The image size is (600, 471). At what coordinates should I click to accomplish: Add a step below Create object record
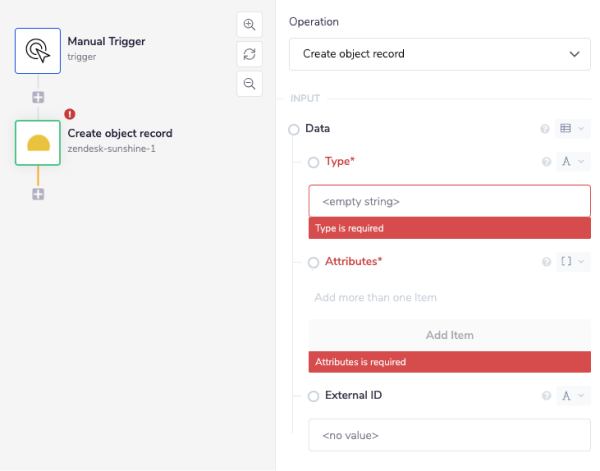pyautogui.click(x=38, y=193)
